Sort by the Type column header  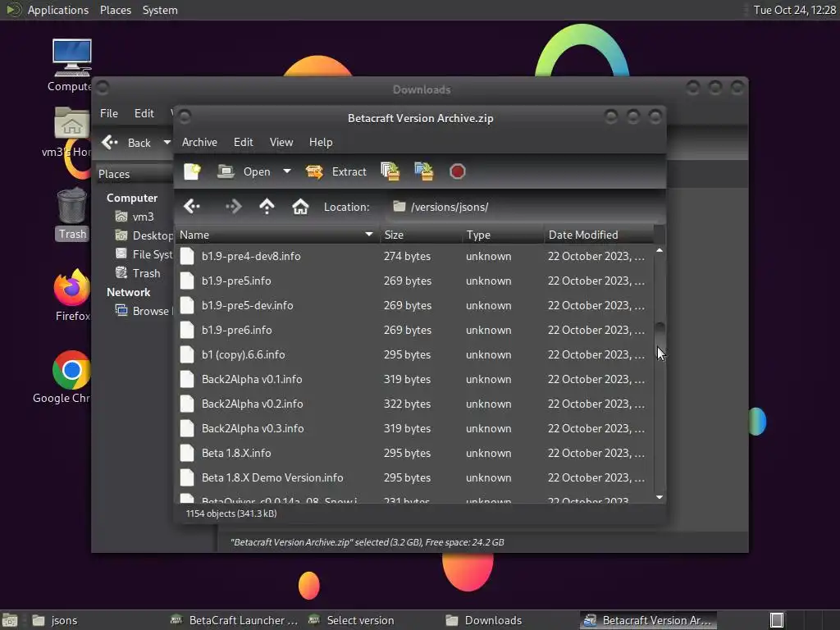tap(503, 235)
